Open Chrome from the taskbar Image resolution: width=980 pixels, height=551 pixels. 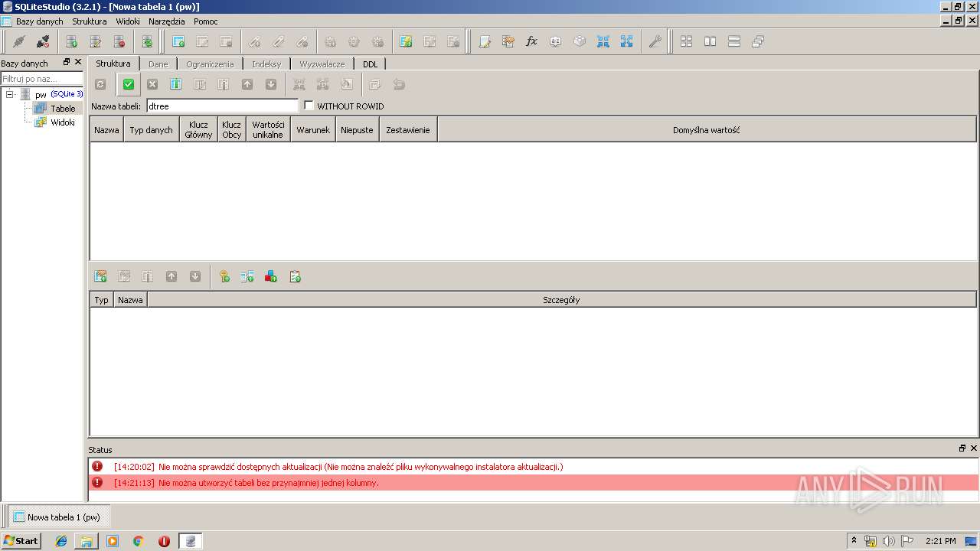139,541
